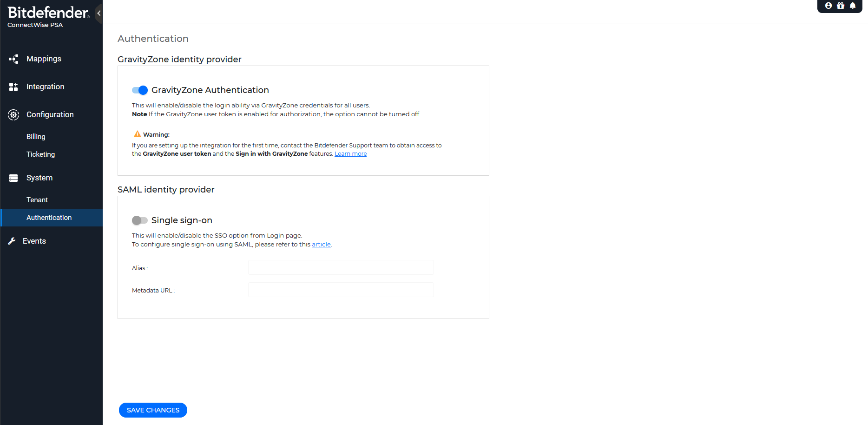Click the Bitdefender logo
The width and height of the screenshot is (868, 425).
48,13
